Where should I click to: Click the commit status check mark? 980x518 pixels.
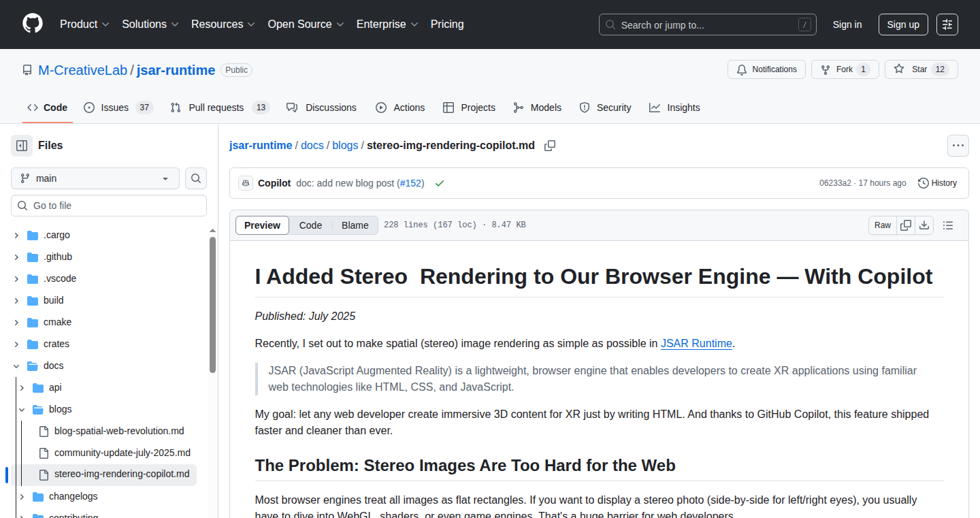440,183
